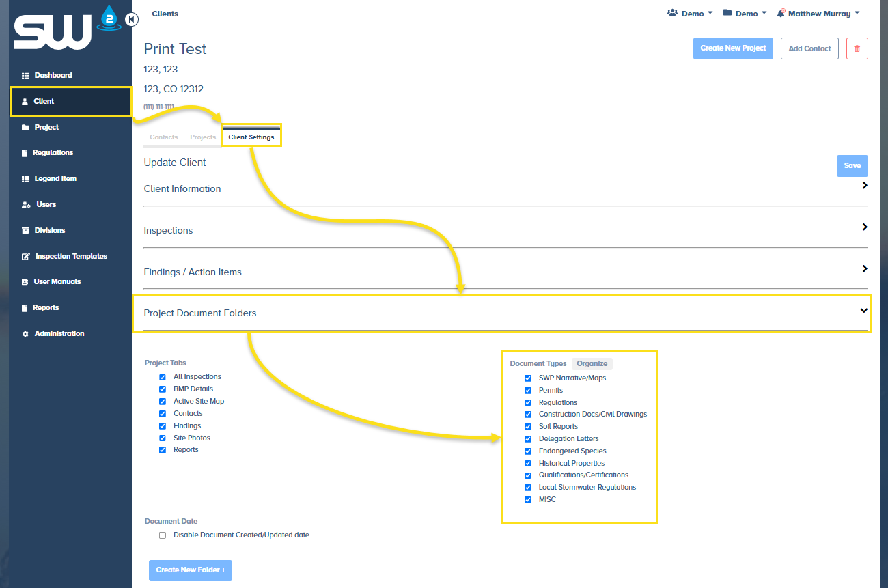Uncheck the Soil Reports document type

pyautogui.click(x=527, y=426)
